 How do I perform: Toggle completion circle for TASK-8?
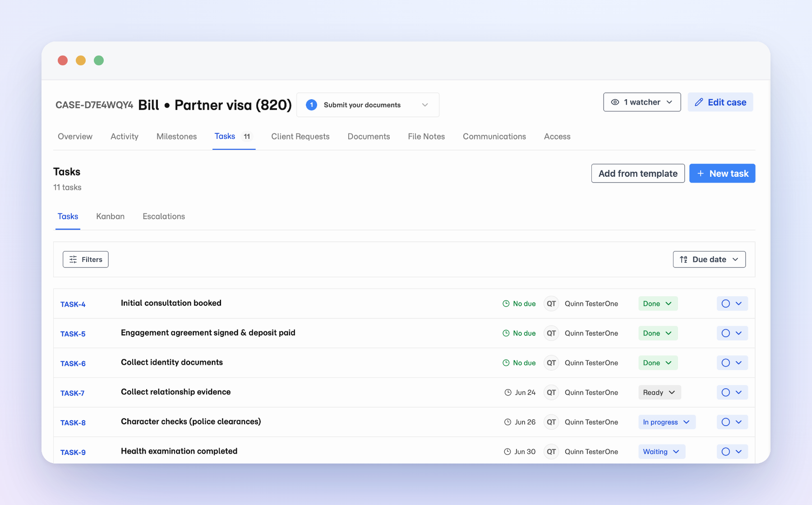(x=726, y=422)
